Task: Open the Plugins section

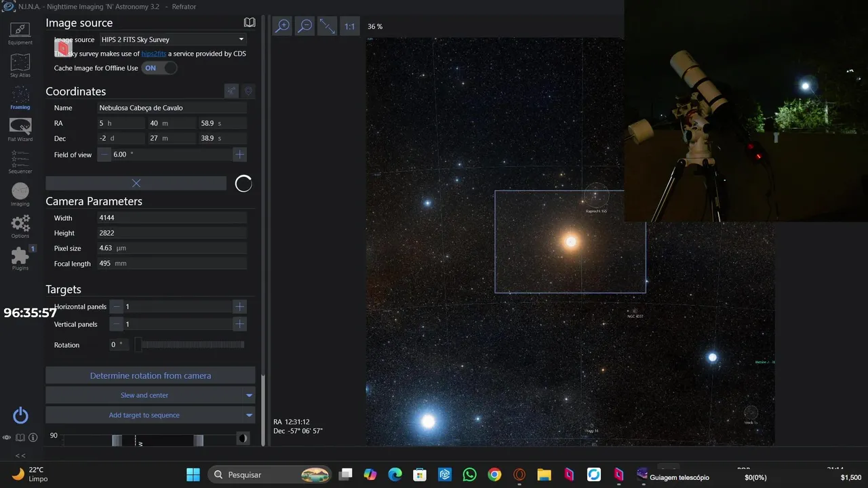Action: point(20,258)
